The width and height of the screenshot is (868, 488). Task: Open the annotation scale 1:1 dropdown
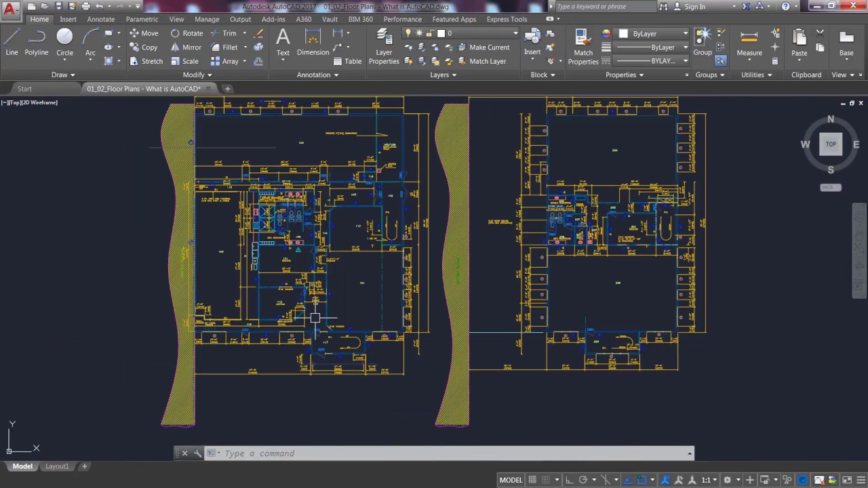tap(709, 480)
